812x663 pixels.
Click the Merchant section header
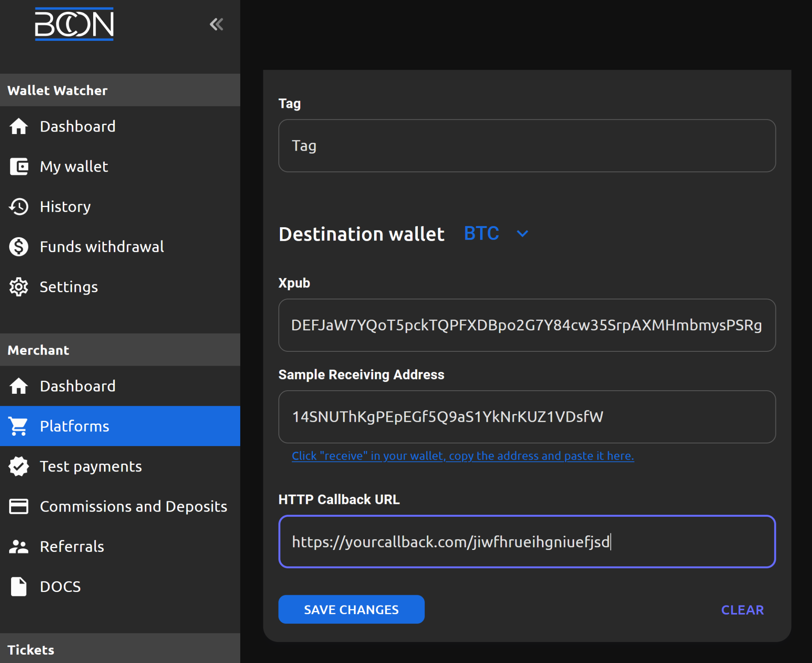point(120,350)
